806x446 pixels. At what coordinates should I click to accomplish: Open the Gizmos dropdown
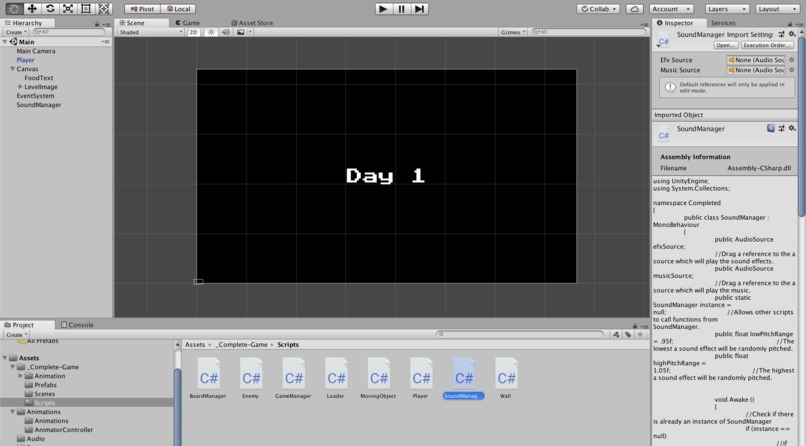coord(513,32)
